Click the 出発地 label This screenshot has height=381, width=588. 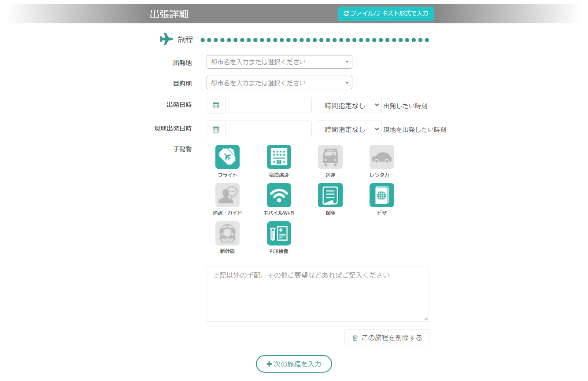pos(182,63)
